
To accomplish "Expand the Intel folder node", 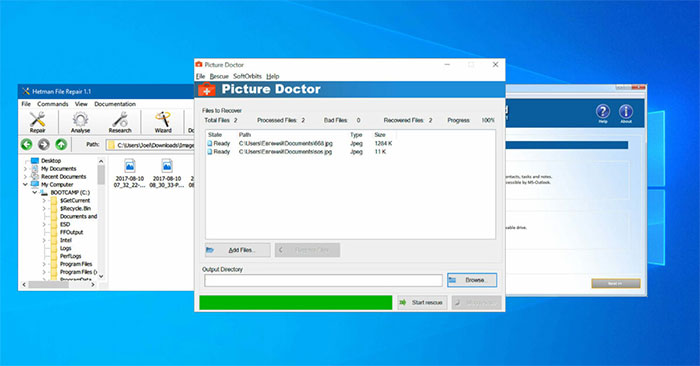I will tap(44, 240).
